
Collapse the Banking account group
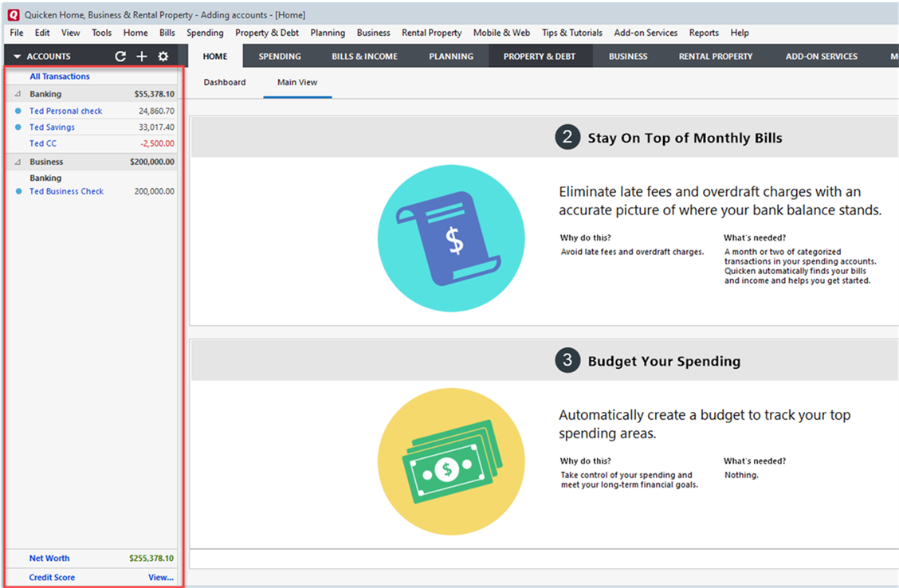point(18,94)
